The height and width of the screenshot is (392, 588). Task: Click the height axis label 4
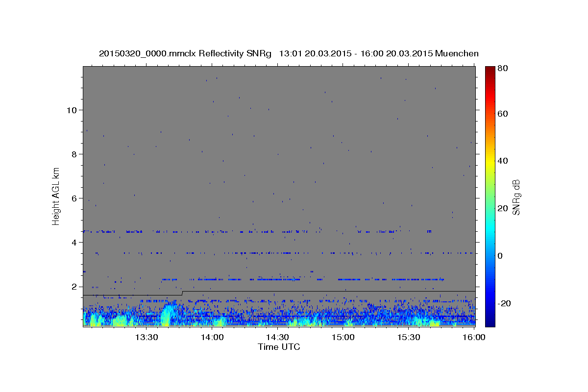[74, 242]
